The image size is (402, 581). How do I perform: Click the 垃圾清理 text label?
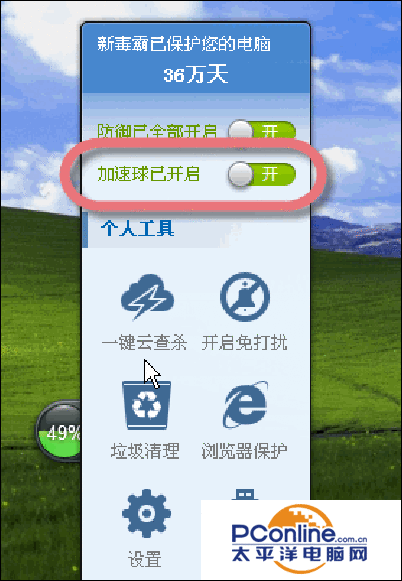[145, 451]
